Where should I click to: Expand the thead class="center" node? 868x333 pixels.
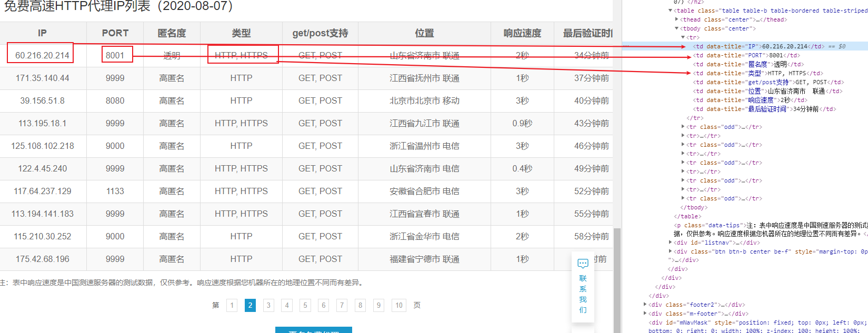677,19
